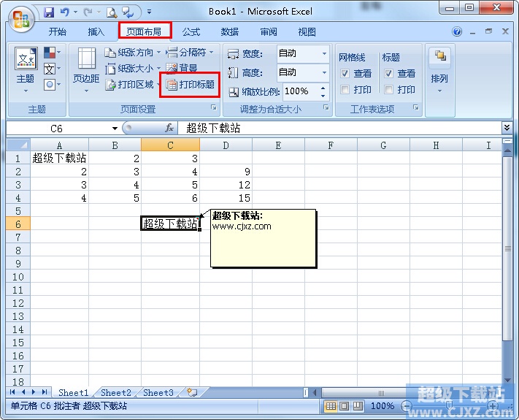Go to first sheet navigation arrow

[x=12, y=392]
